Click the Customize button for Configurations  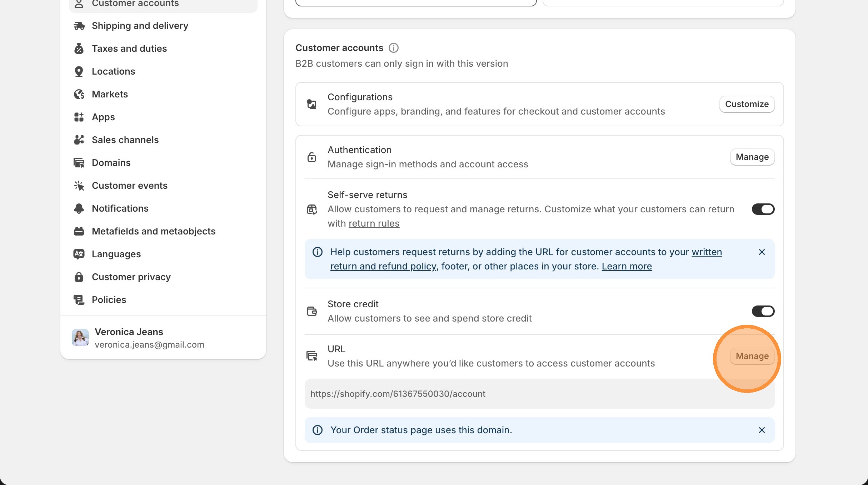click(x=747, y=104)
